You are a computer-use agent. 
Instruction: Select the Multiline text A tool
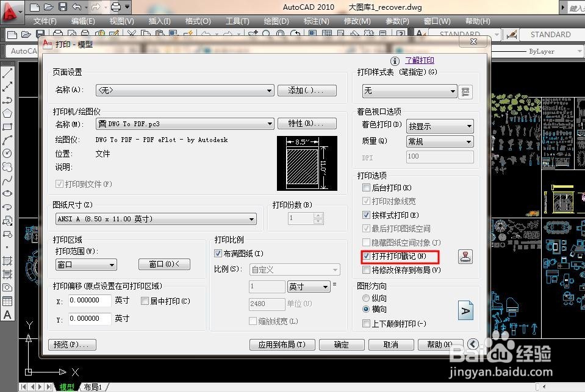[x=7, y=315]
